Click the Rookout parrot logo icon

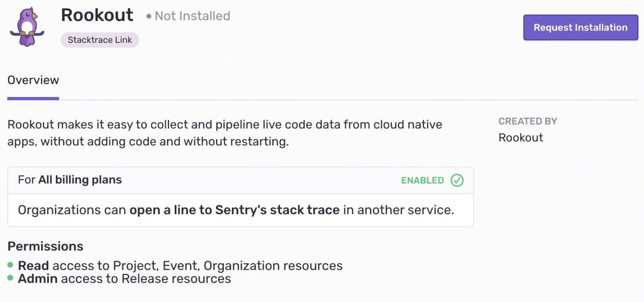tap(27, 26)
